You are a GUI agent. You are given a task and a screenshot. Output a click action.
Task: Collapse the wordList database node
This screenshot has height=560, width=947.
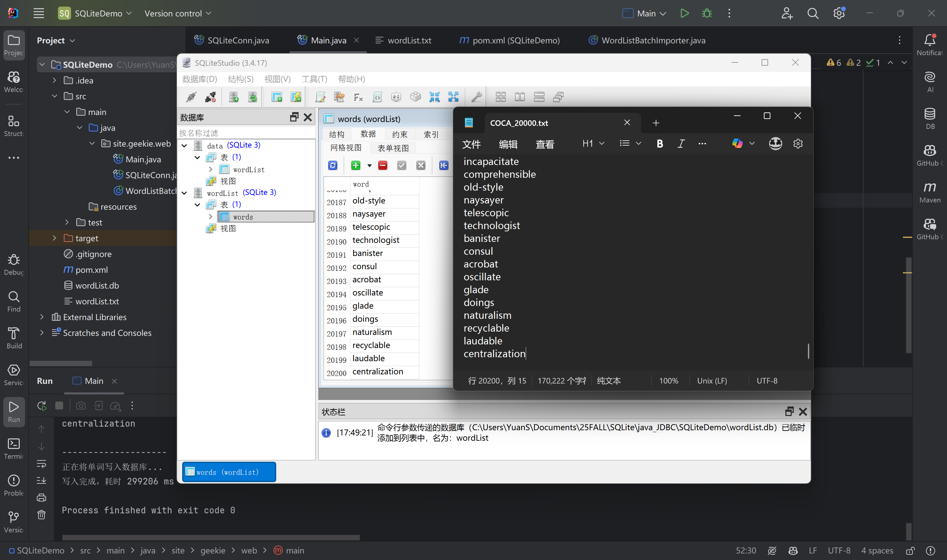(x=184, y=193)
